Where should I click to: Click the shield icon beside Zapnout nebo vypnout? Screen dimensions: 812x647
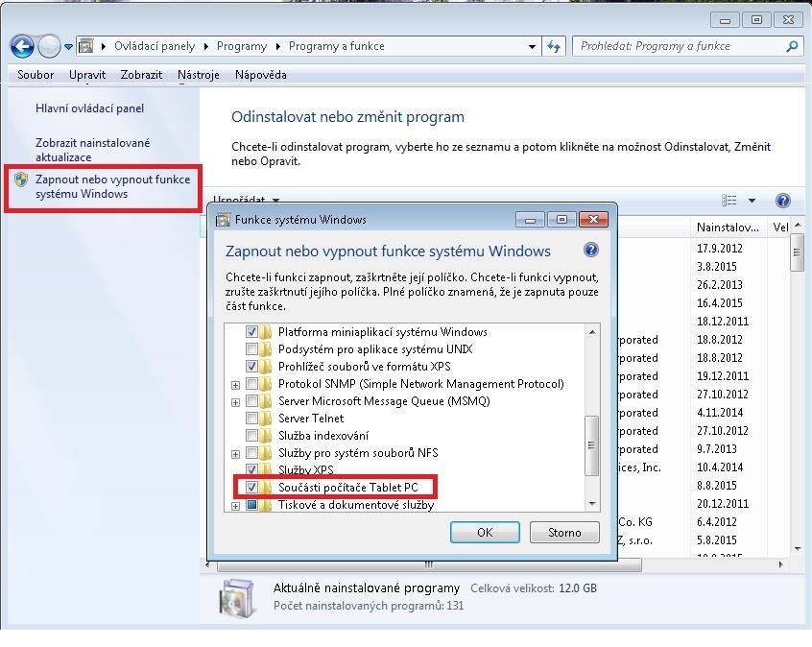(21, 180)
